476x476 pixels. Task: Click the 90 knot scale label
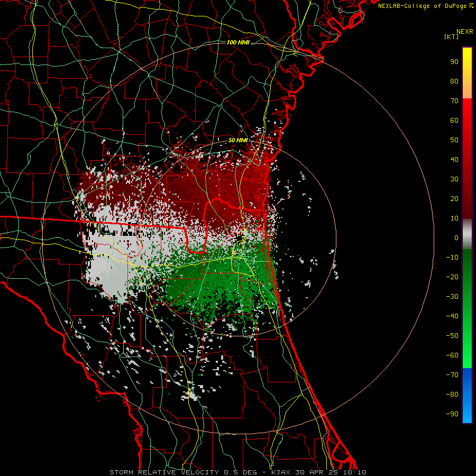454,62
